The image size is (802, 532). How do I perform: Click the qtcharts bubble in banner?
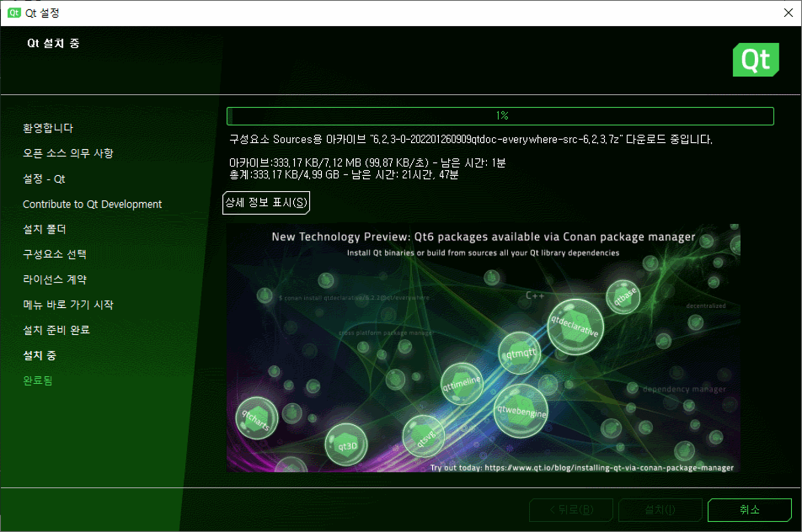[257, 418]
